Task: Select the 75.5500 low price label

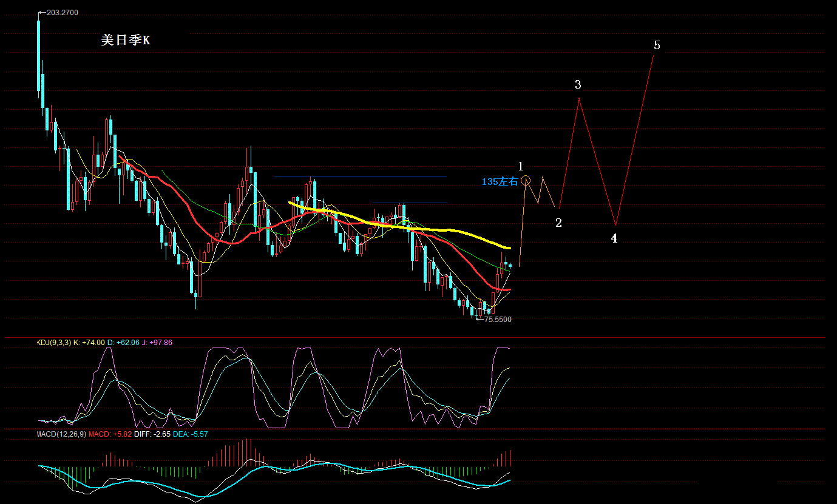Action: coord(498,319)
